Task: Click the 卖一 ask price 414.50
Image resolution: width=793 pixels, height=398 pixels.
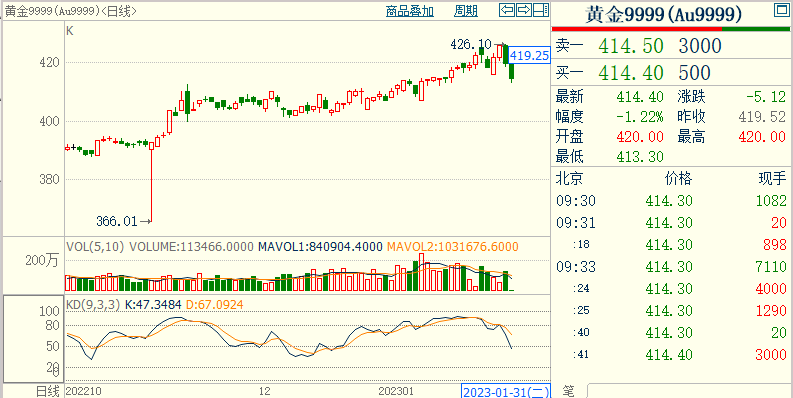Action: pos(631,46)
